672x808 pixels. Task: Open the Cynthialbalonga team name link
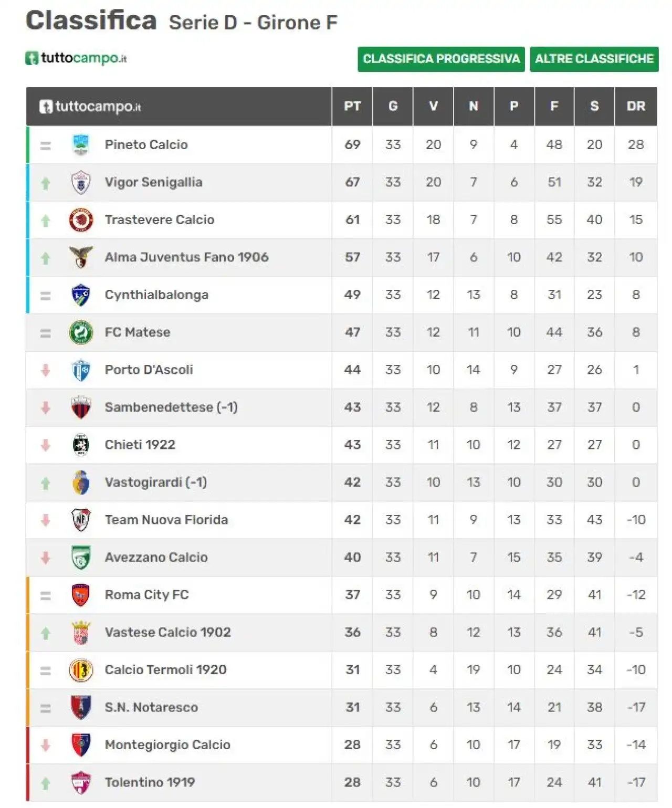click(156, 295)
